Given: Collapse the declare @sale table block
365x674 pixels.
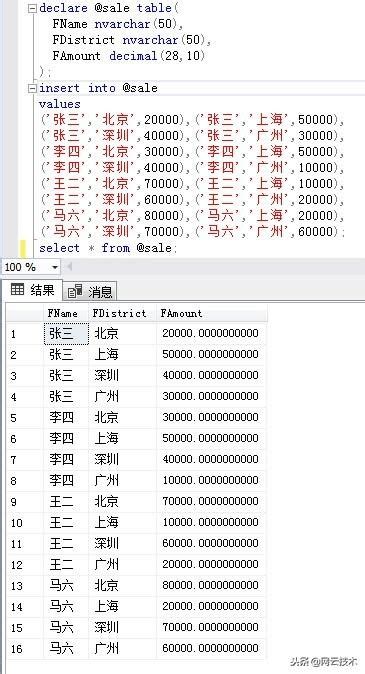Looking at the screenshot, I should 33,9.
